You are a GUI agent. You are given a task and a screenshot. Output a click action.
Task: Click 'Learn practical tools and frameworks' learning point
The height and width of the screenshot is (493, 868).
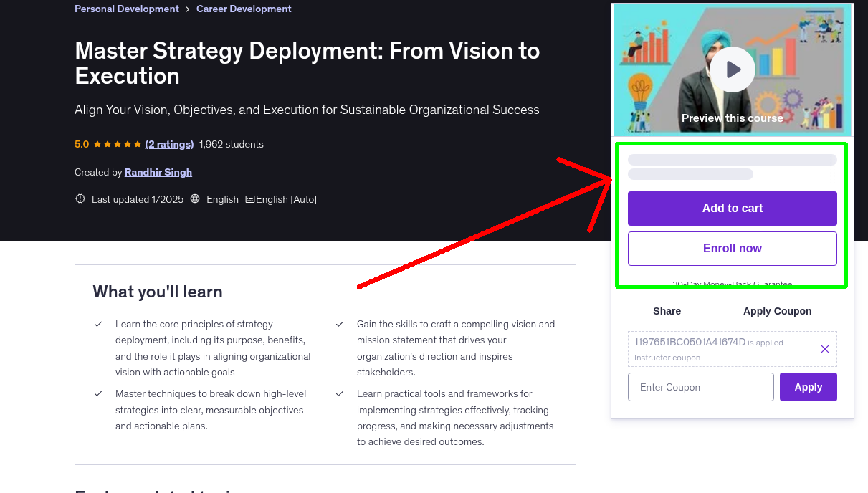tap(456, 418)
